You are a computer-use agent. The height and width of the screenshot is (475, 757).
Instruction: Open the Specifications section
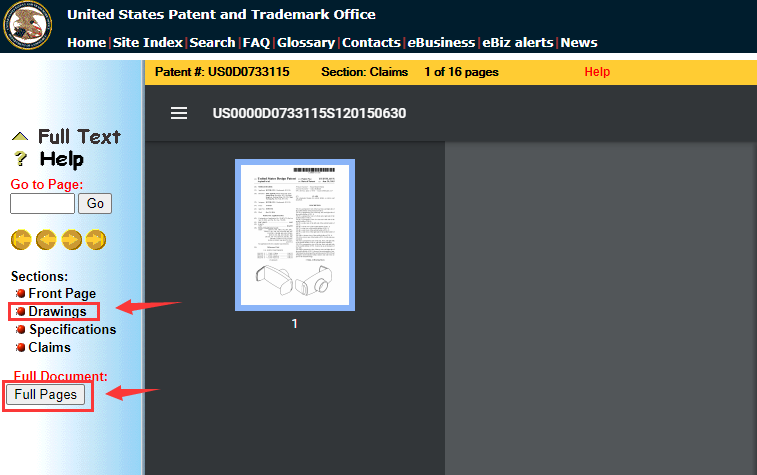tap(72, 329)
